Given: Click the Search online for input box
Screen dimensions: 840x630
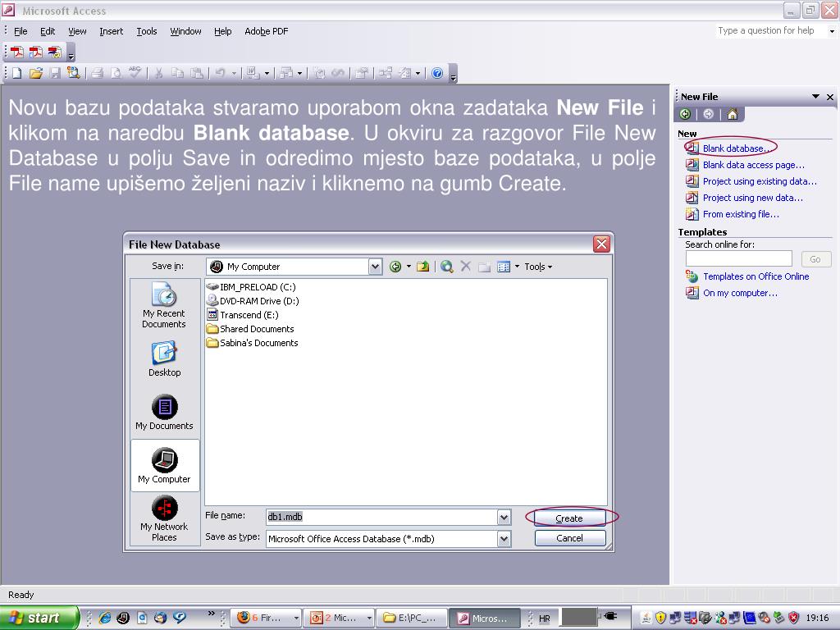Looking at the screenshot, I should [739, 258].
